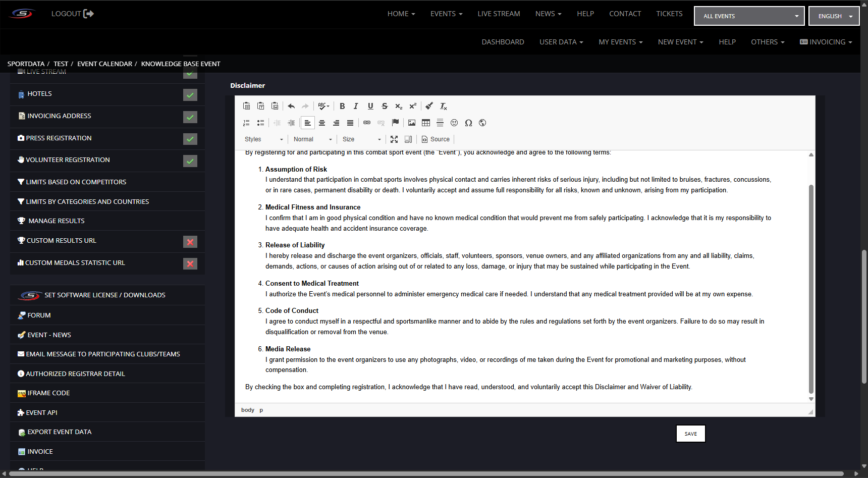Open the DASHBOARD page
The width and height of the screenshot is (868, 478).
coord(503,42)
